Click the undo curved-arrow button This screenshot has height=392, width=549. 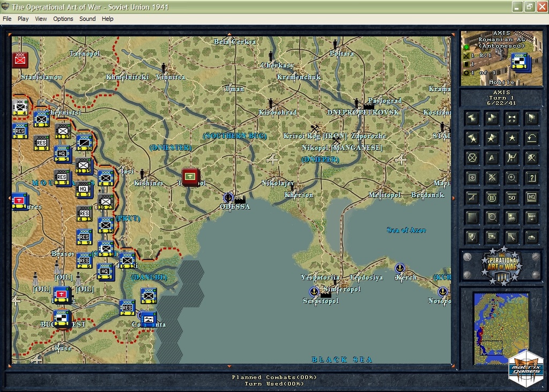tap(531, 139)
